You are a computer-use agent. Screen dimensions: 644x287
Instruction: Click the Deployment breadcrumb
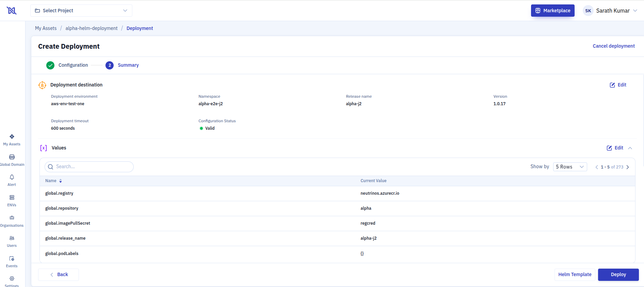pos(140,28)
